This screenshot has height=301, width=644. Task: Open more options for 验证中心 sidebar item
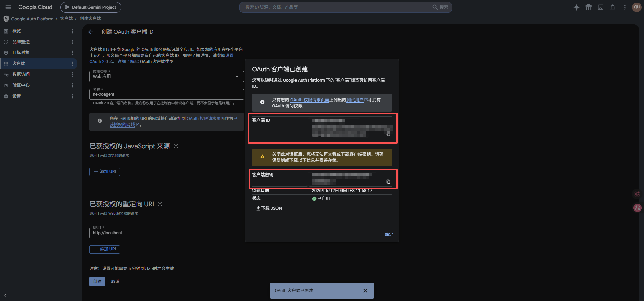coord(72,85)
